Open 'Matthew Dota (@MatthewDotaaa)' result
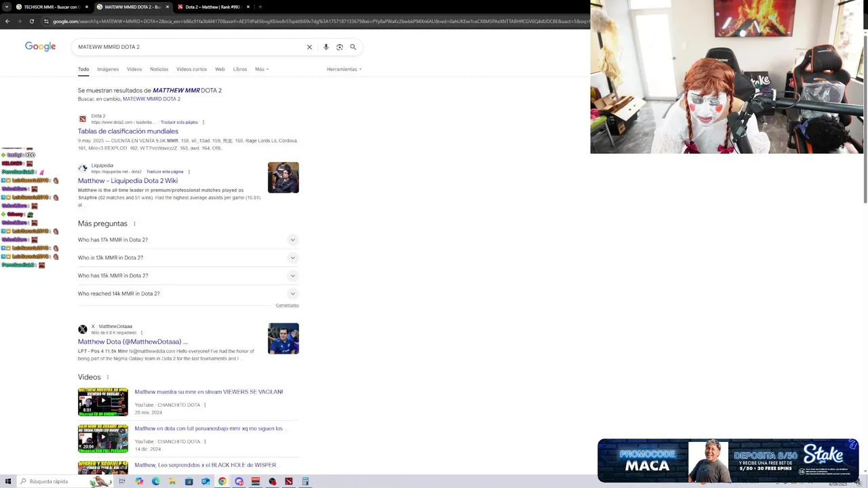The height and width of the screenshot is (488, 868). point(133,342)
